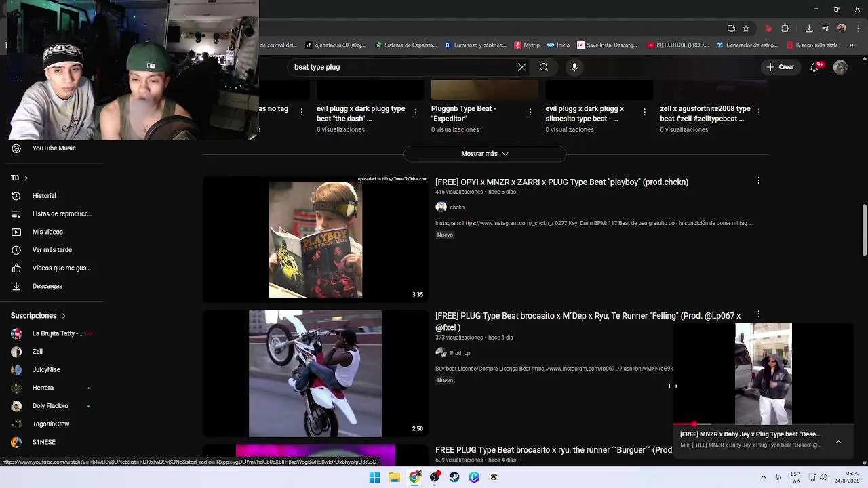This screenshot has height=488, width=868.
Task: Clear the search box with the X icon
Action: (521, 67)
